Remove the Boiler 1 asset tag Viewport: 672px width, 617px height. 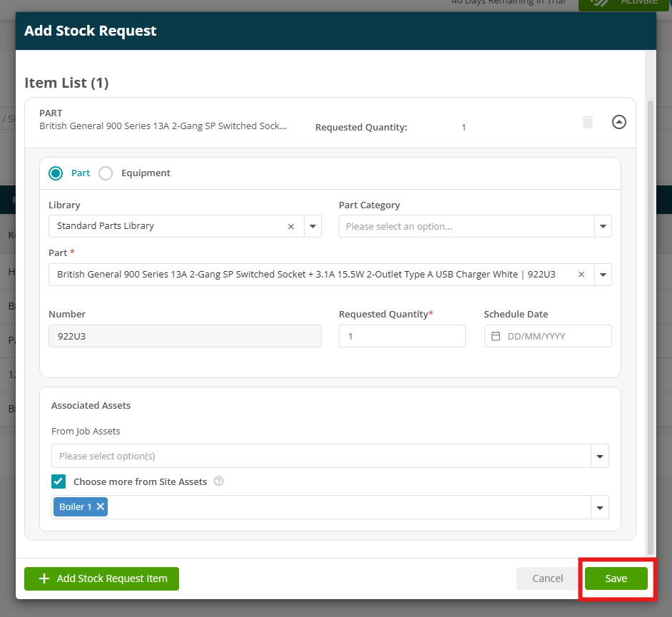pyautogui.click(x=101, y=506)
